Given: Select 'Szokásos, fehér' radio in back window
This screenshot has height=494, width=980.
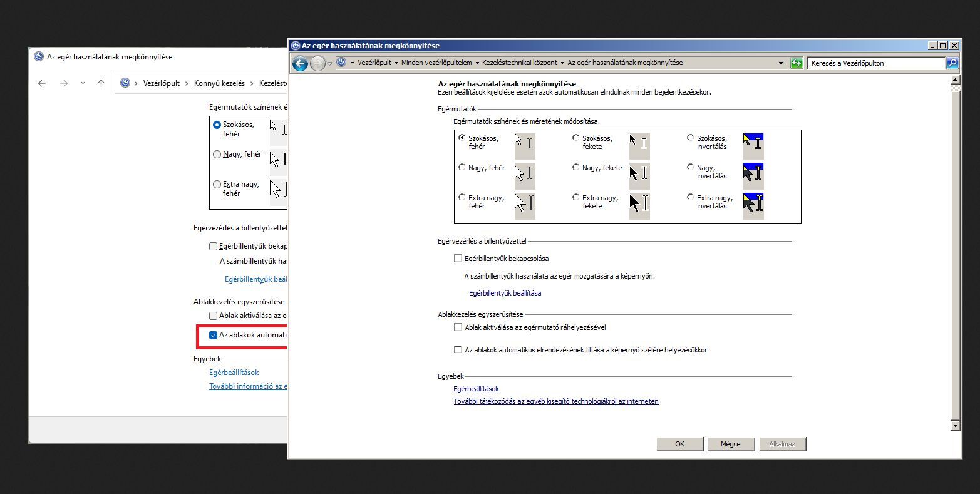Looking at the screenshot, I should tap(217, 125).
